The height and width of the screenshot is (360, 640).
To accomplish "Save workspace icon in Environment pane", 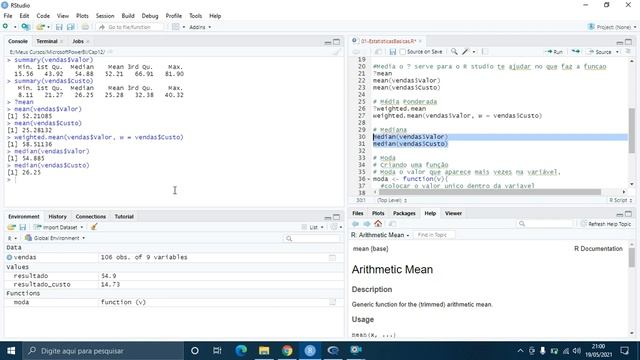I will [23, 227].
